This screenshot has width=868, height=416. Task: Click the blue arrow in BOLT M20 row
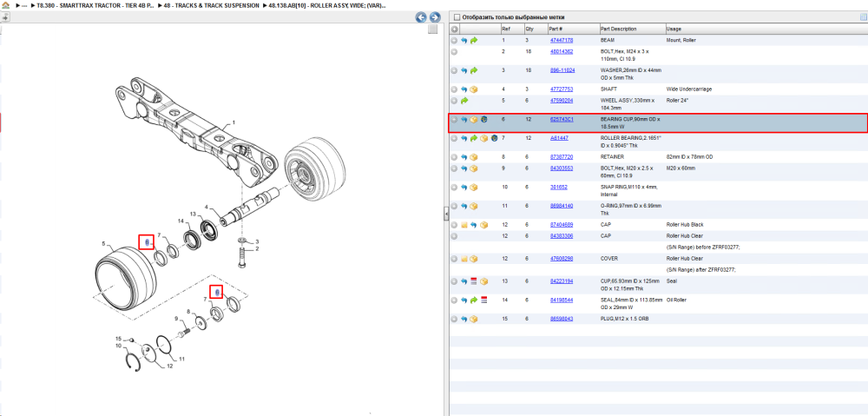(x=464, y=168)
